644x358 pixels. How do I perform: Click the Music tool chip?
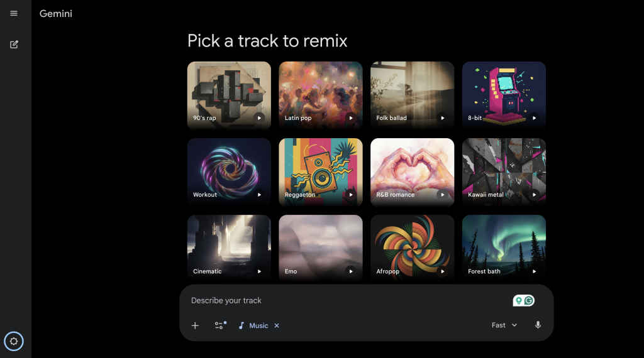(253, 325)
